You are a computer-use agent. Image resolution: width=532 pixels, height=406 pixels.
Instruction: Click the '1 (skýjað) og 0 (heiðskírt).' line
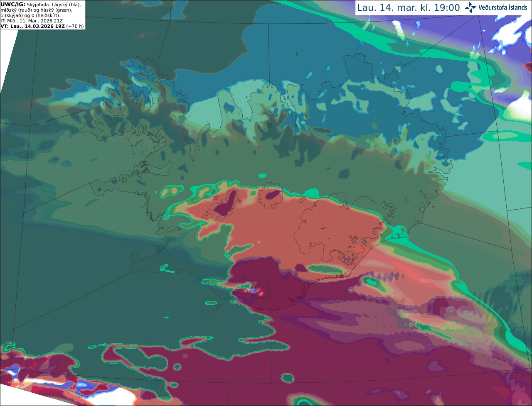[30, 15]
